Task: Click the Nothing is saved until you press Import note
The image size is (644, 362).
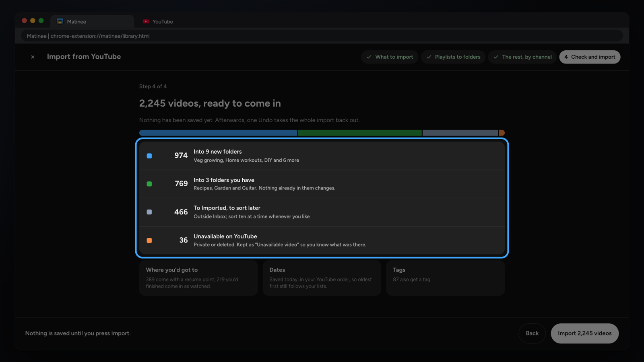Action: click(78, 333)
